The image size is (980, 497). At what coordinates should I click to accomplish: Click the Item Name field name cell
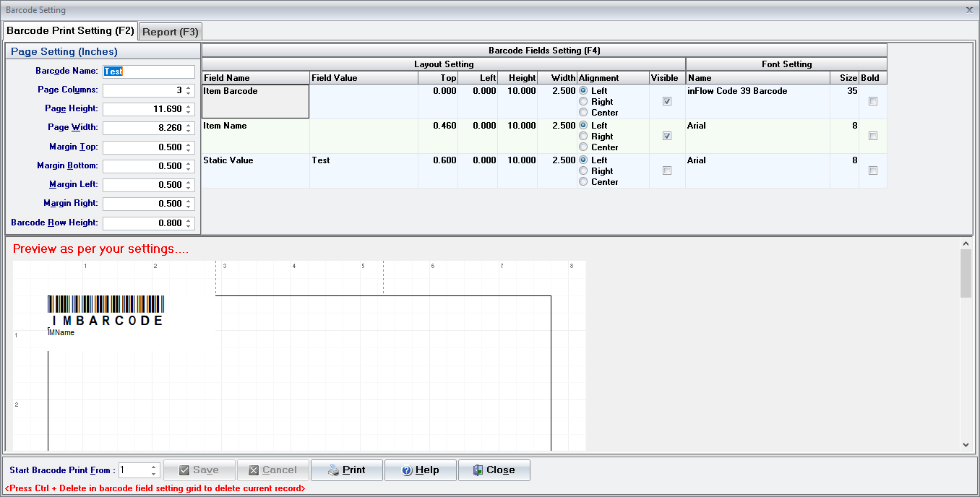point(255,137)
